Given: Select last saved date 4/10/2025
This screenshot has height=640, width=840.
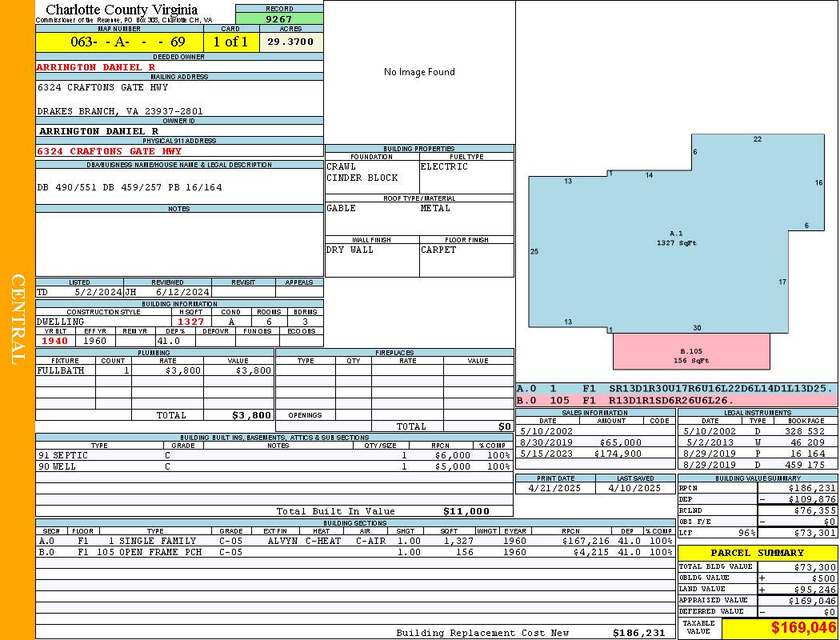Looking at the screenshot, I should click(635, 488).
